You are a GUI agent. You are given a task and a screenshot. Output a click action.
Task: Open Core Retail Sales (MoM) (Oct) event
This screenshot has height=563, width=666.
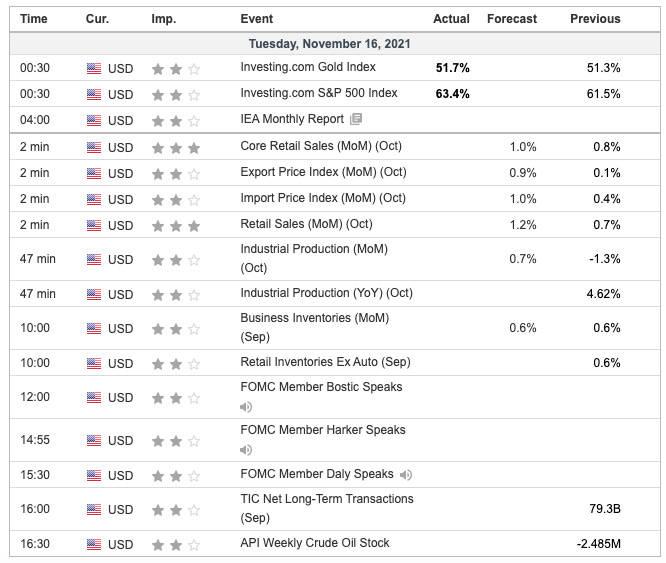point(321,146)
